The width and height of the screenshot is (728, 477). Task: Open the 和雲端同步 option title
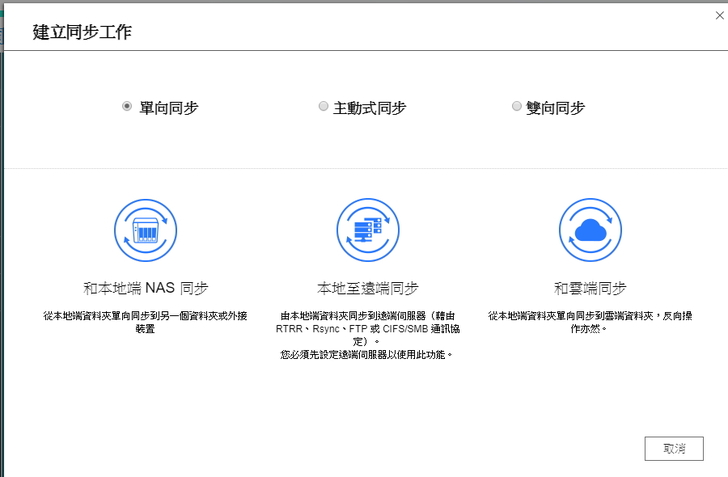pos(590,288)
